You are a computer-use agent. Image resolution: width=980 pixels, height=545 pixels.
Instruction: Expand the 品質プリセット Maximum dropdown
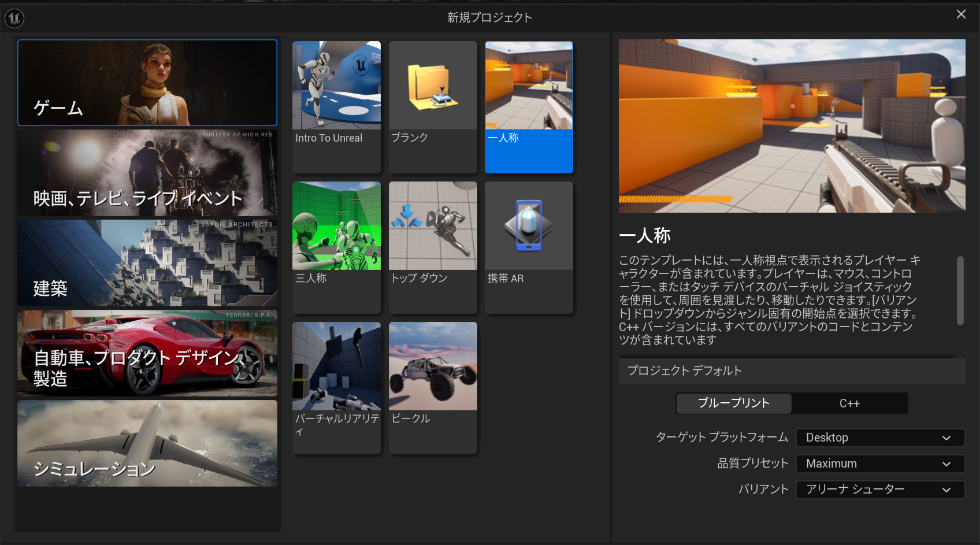(880, 464)
